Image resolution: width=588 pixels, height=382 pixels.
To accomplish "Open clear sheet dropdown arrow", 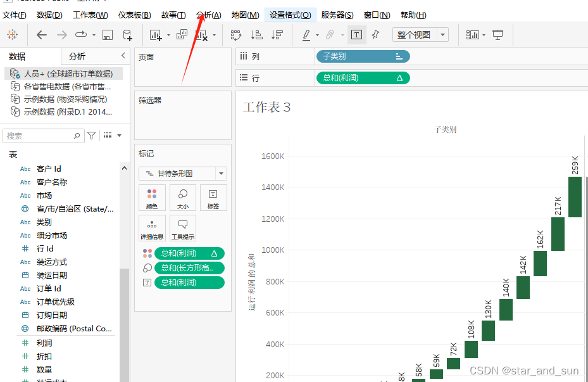I will (214, 35).
